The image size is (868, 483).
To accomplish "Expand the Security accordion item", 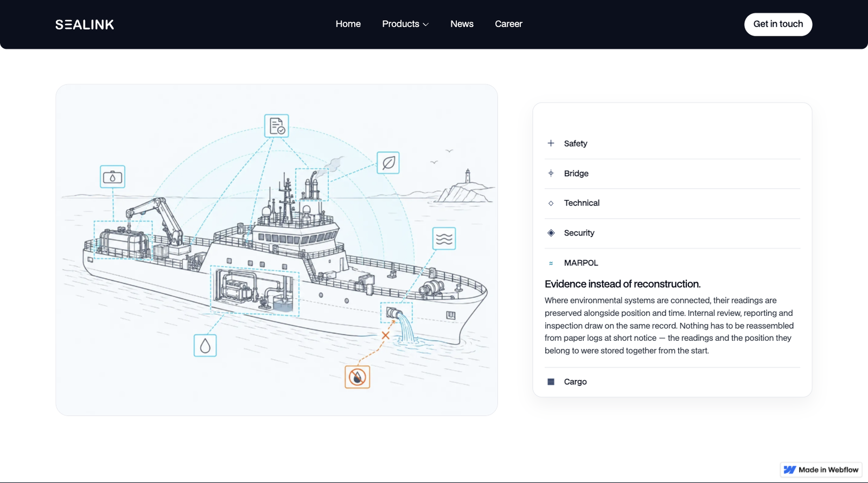I will click(x=673, y=233).
